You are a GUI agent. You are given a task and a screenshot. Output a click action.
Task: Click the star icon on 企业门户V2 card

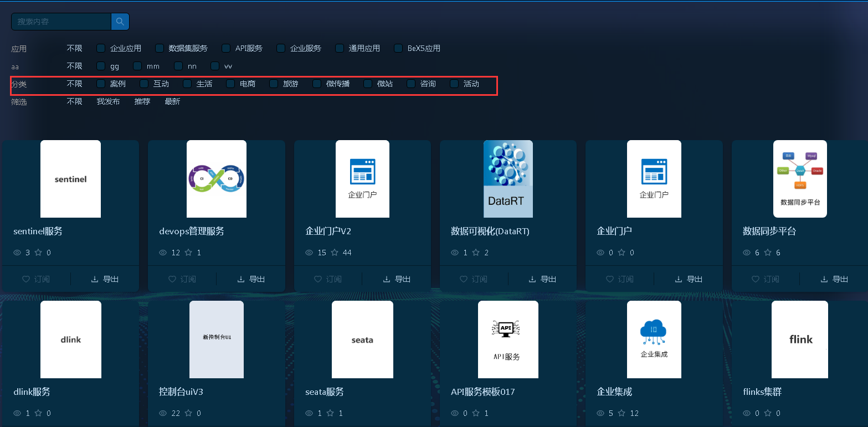pos(335,253)
